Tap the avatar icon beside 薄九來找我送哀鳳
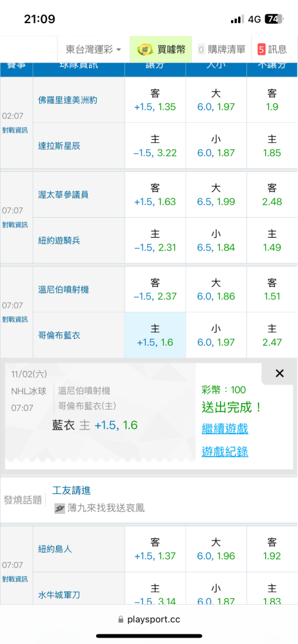 tap(59, 509)
